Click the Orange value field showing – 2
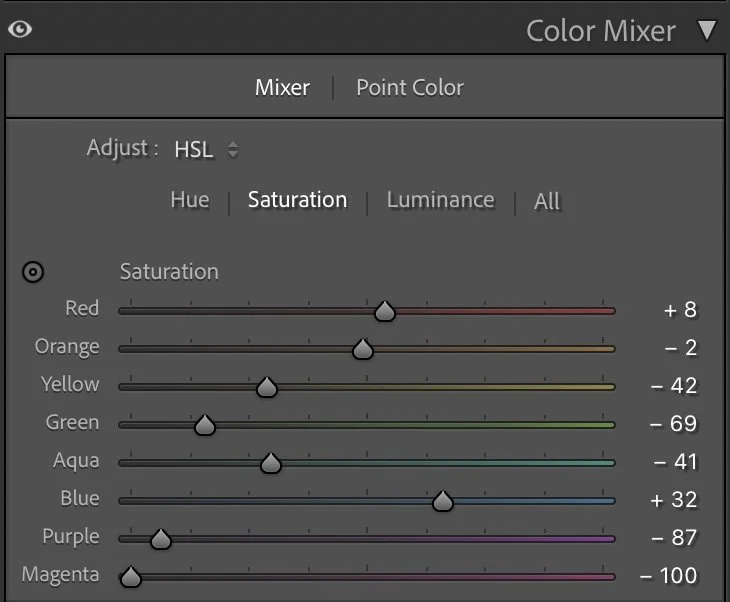This screenshot has width=730, height=602. (x=681, y=348)
